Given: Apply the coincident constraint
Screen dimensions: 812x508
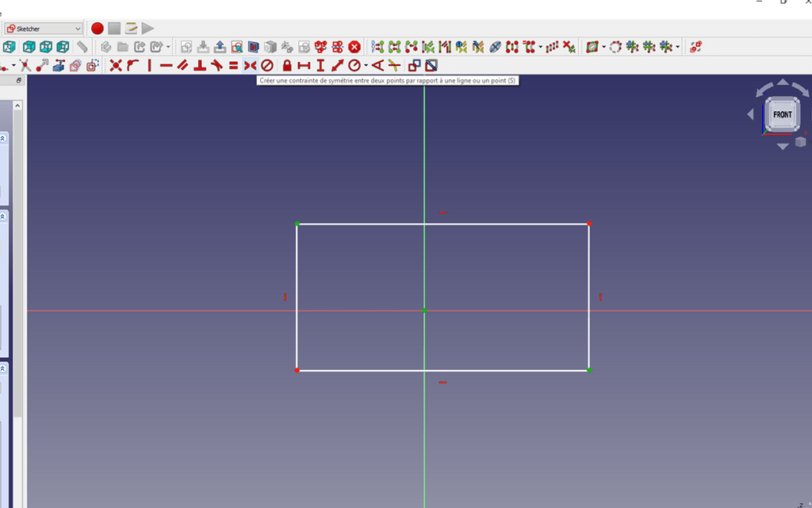Looking at the screenshot, I should click(x=116, y=65).
